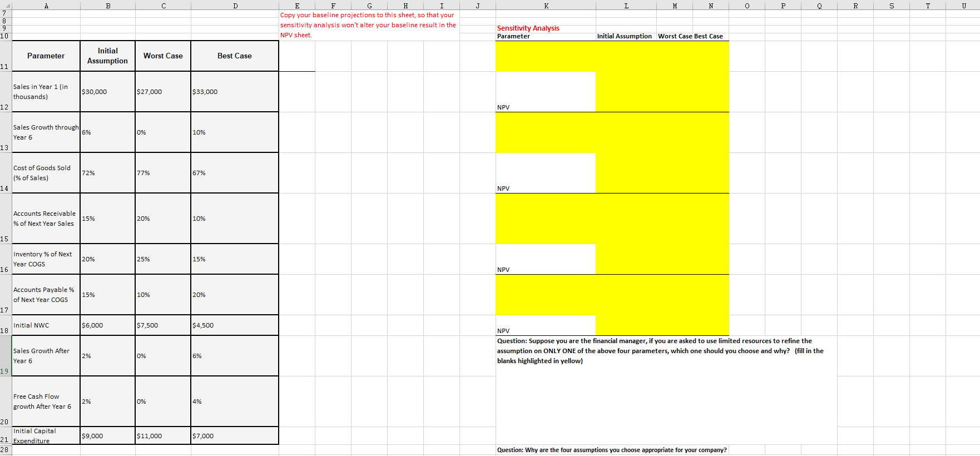Select 'Inventory % of Next Year COGS' cell
The image size is (980, 456).
click(46, 259)
